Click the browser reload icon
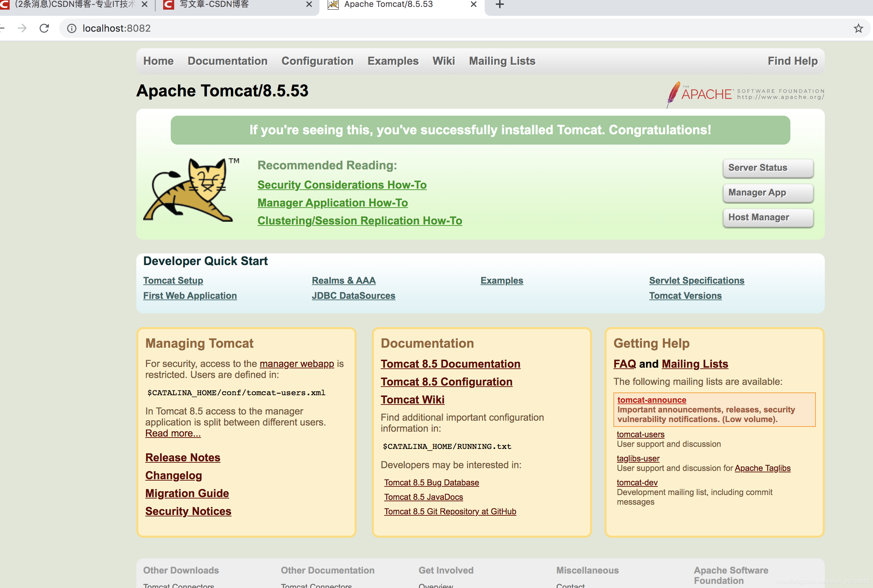Viewport: 873px width, 588px height. [44, 28]
